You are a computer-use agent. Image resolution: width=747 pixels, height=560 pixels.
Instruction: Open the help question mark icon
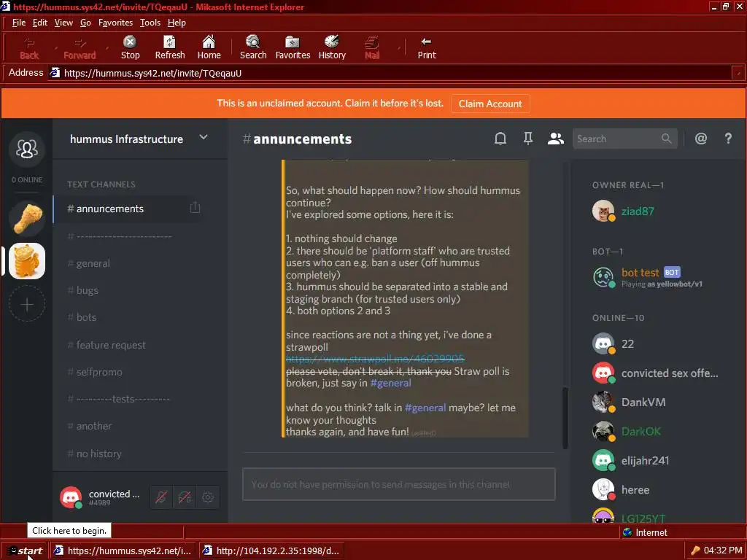pos(728,139)
